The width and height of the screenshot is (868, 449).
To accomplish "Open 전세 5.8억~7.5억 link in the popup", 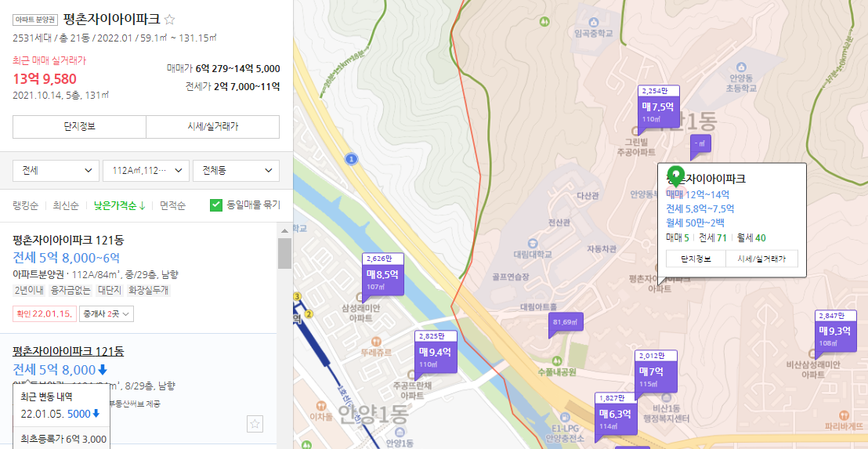I will [x=700, y=208].
